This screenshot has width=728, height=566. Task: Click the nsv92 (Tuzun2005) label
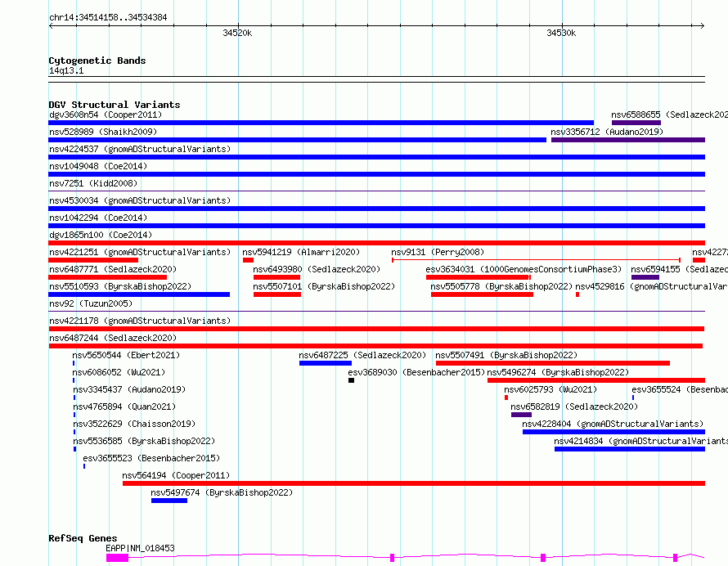[91, 303]
